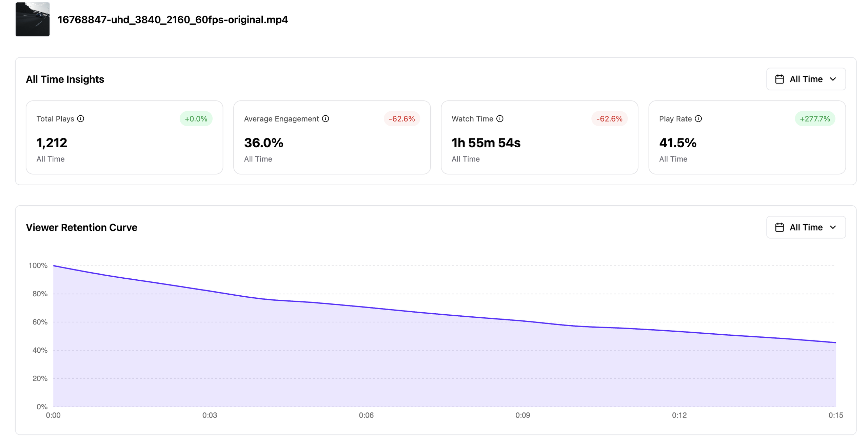
Task: Select the 1,212 Total Plays card
Action: point(124,137)
